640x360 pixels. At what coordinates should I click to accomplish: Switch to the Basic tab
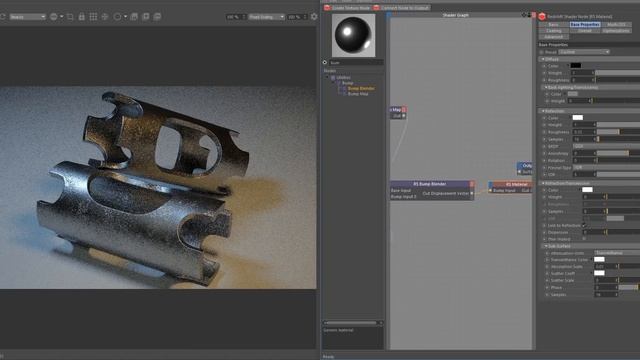(x=553, y=24)
